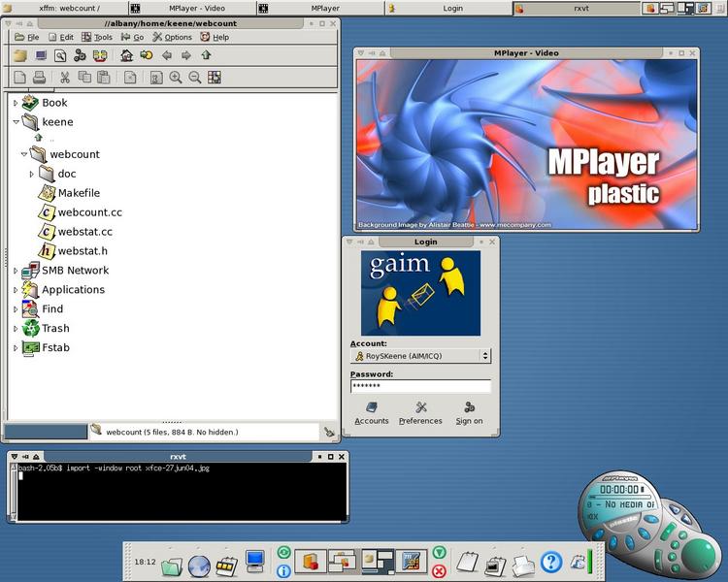Click the Zoom in magnifier icon
This screenshot has width=728, height=582.
pos(176,78)
